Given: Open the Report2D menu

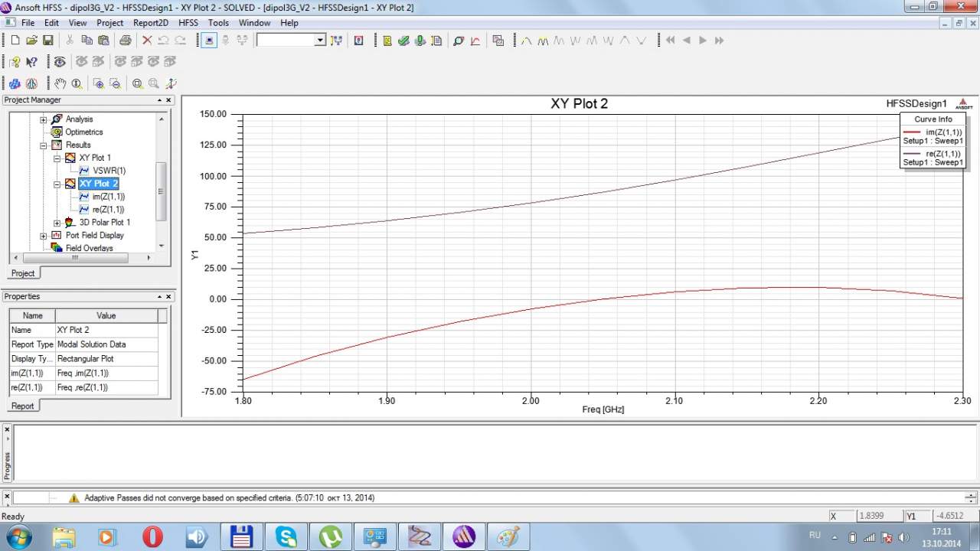Looking at the screenshot, I should [x=150, y=23].
